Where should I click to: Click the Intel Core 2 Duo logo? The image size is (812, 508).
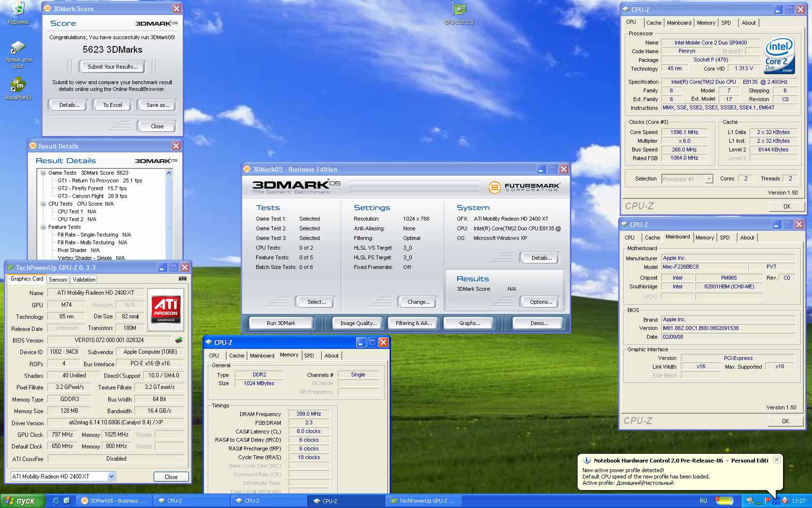pos(779,55)
